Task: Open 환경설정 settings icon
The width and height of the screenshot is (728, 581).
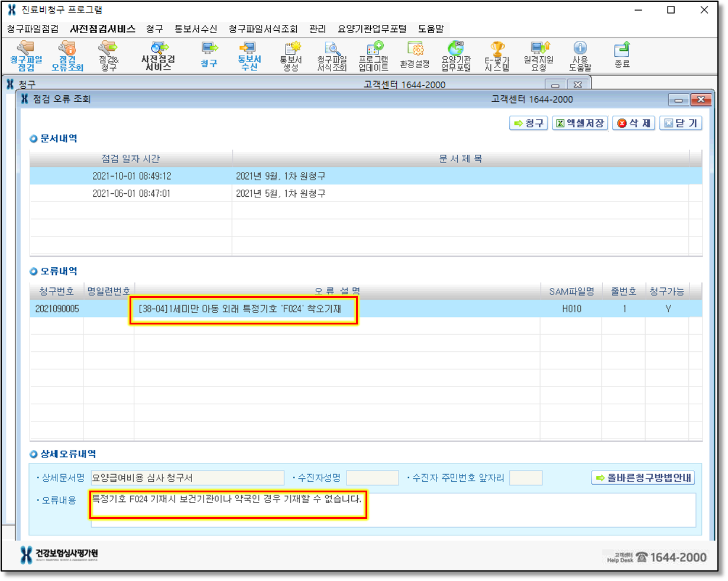Action: tap(415, 56)
